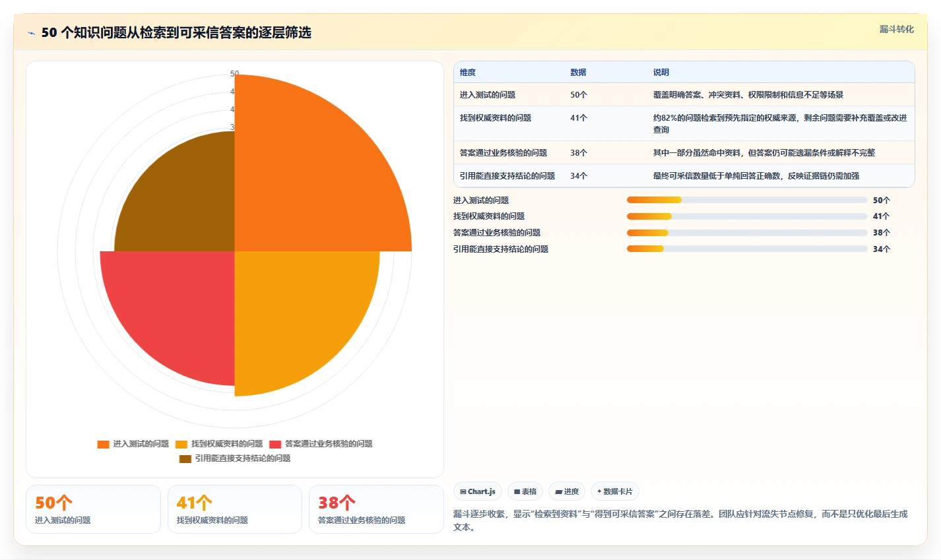941x560 pixels.
Task: Click the lightning icon beside the title
Action: (x=31, y=33)
